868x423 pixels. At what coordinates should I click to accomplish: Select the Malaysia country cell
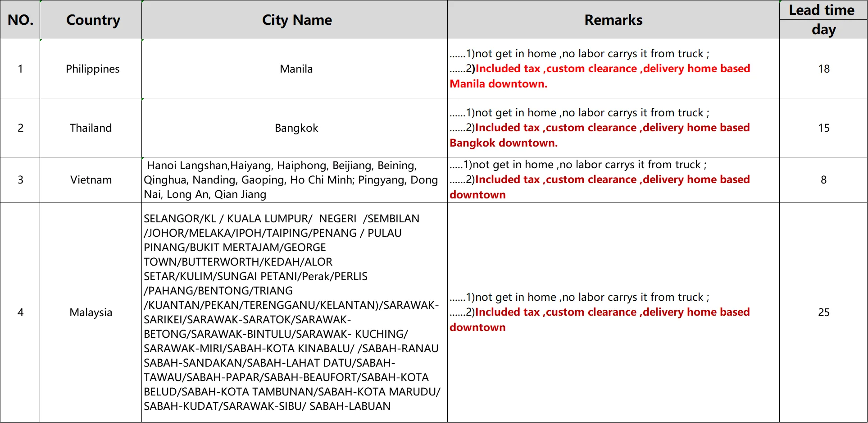(91, 312)
